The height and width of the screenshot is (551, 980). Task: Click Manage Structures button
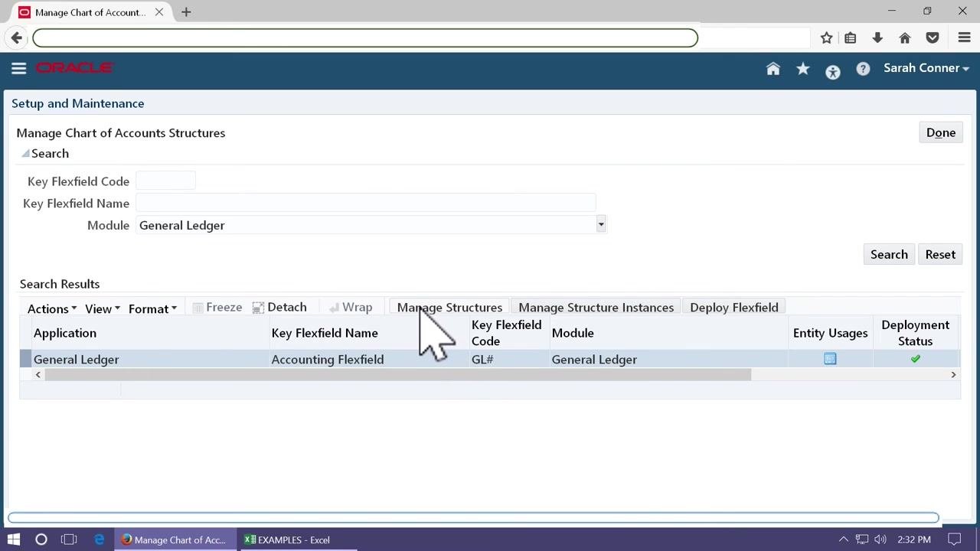(449, 308)
